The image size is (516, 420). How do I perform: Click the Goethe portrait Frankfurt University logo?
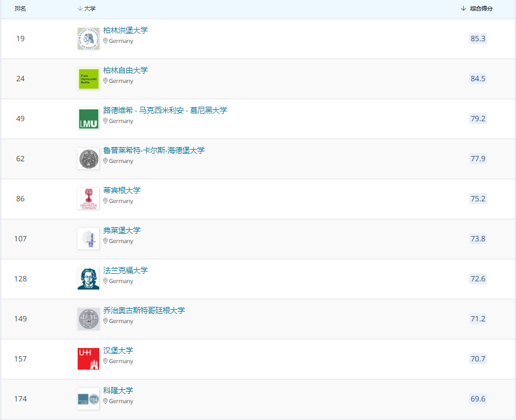pyautogui.click(x=88, y=279)
